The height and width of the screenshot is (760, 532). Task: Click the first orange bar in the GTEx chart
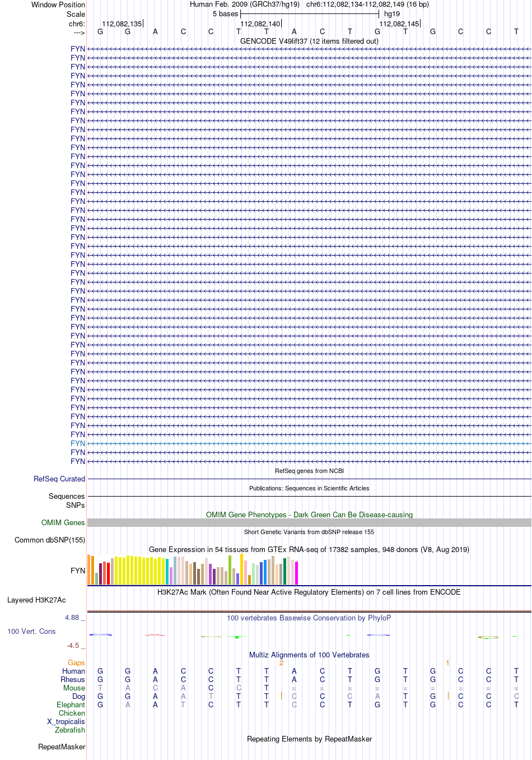(89, 569)
